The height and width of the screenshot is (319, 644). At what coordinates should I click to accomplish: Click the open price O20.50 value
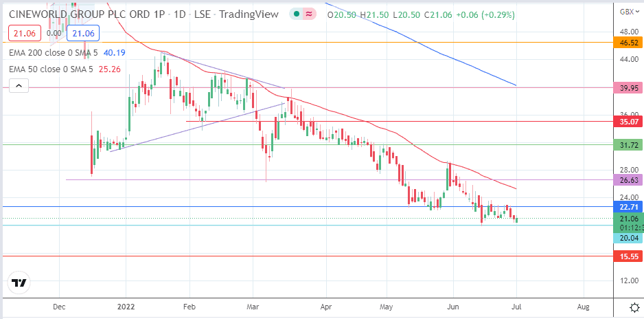click(342, 15)
